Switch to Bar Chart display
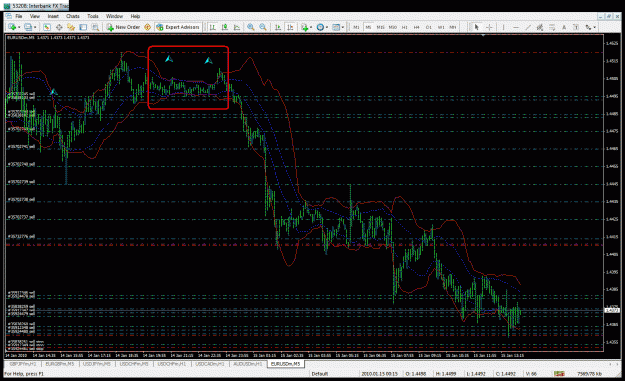 (213, 27)
